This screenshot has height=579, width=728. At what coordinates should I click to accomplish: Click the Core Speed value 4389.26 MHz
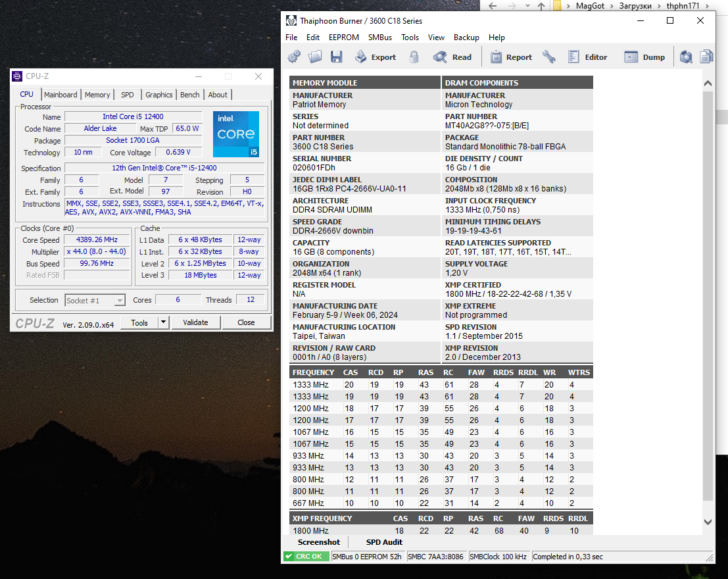point(97,239)
